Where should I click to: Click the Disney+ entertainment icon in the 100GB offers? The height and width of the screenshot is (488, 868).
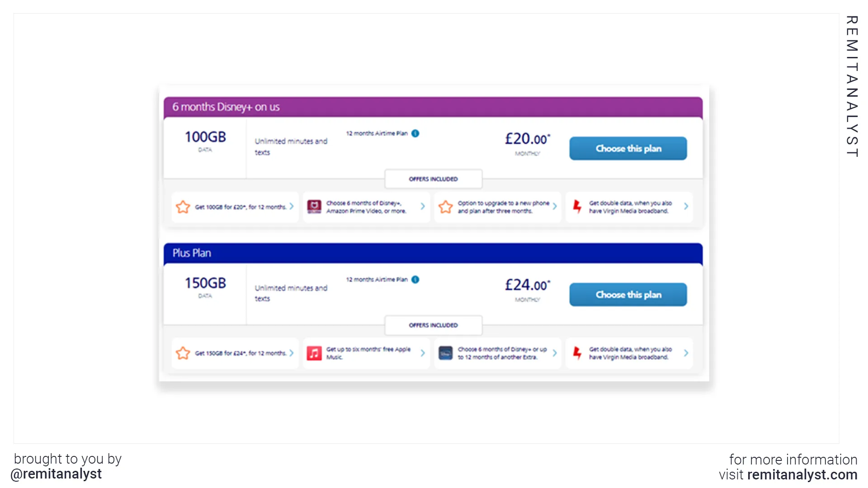coord(314,206)
